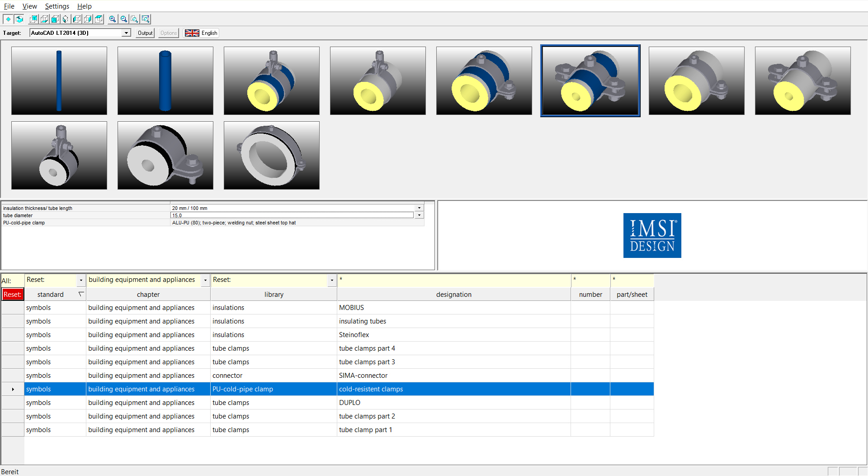Click the zoom window magnifier icon
The height and width of the screenshot is (476, 868).
click(x=145, y=19)
